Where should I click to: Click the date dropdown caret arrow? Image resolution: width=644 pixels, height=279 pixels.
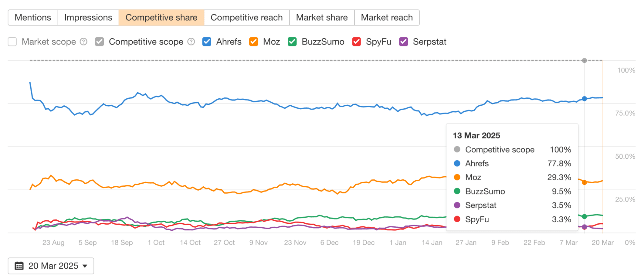coord(85,266)
